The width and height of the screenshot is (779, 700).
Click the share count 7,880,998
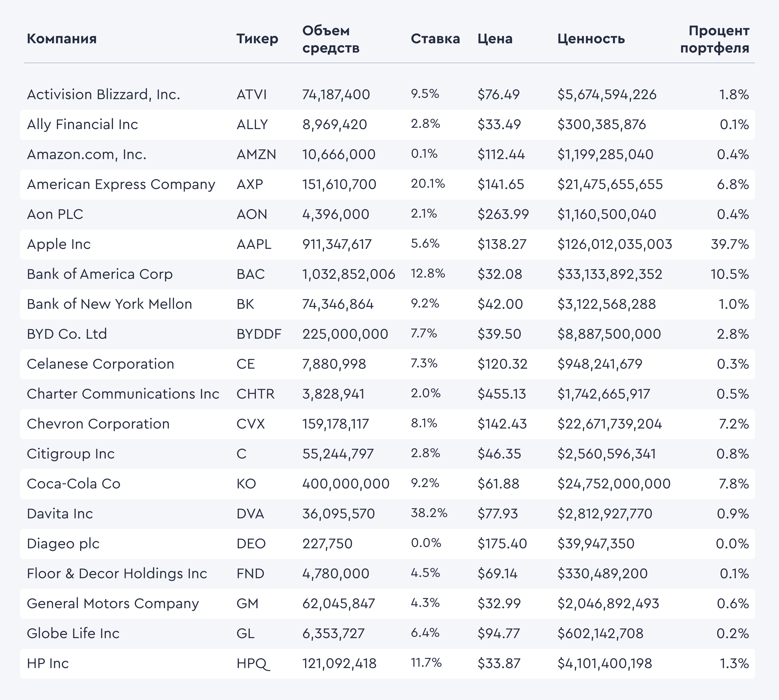pos(334,364)
